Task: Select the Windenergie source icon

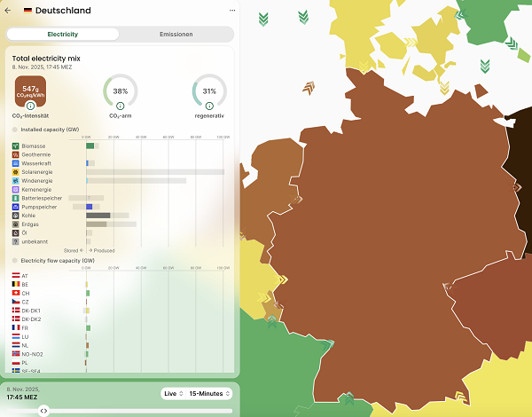Action: point(15,181)
